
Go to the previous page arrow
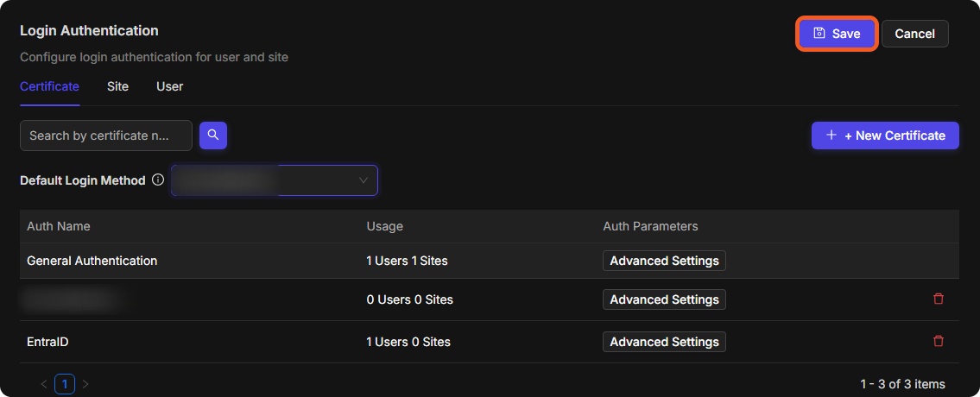pos(44,384)
